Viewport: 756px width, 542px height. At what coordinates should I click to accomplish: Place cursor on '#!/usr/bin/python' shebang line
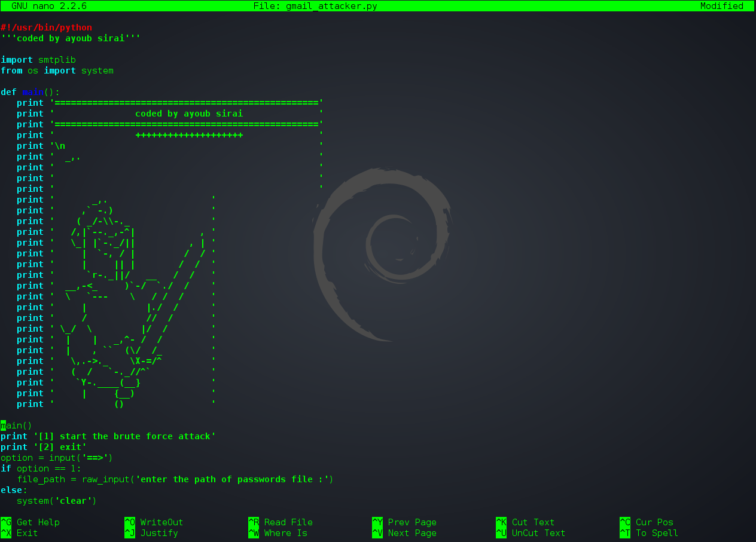pos(47,27)
